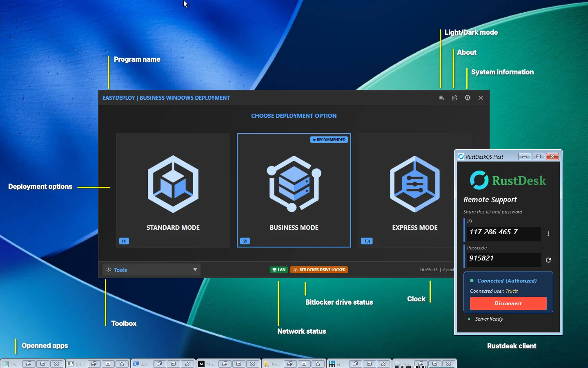Open the three-dot menu beside RustDesk ID
The height and width of the screenshot is (368, 588).
coord(548,234)
